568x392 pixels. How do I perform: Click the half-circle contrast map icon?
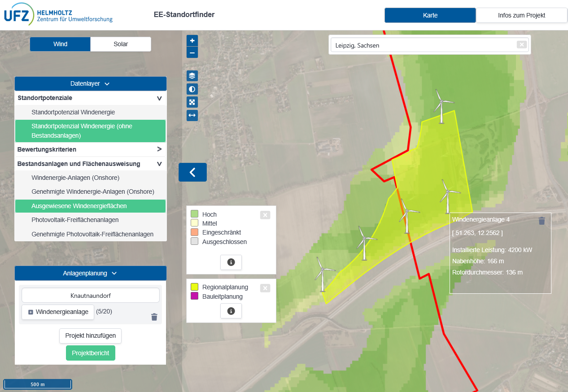[x=192, y=89]
